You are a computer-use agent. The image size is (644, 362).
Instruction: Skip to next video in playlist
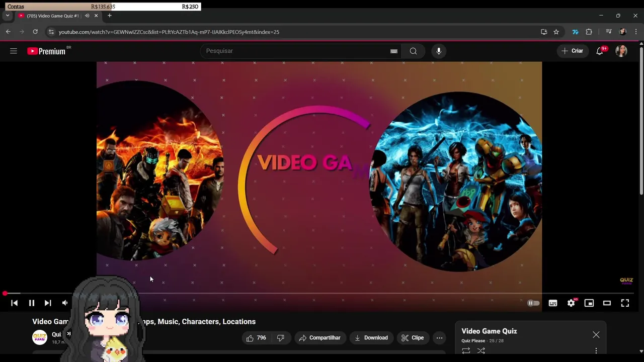(48, 303)
